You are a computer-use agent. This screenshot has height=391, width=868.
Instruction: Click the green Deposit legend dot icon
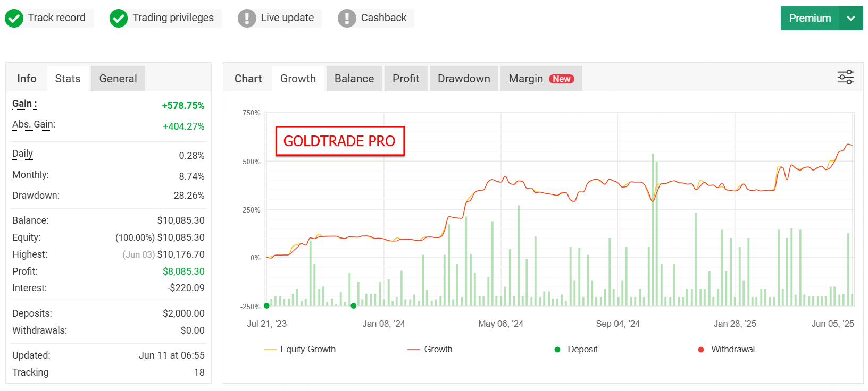tap(557, 349)
